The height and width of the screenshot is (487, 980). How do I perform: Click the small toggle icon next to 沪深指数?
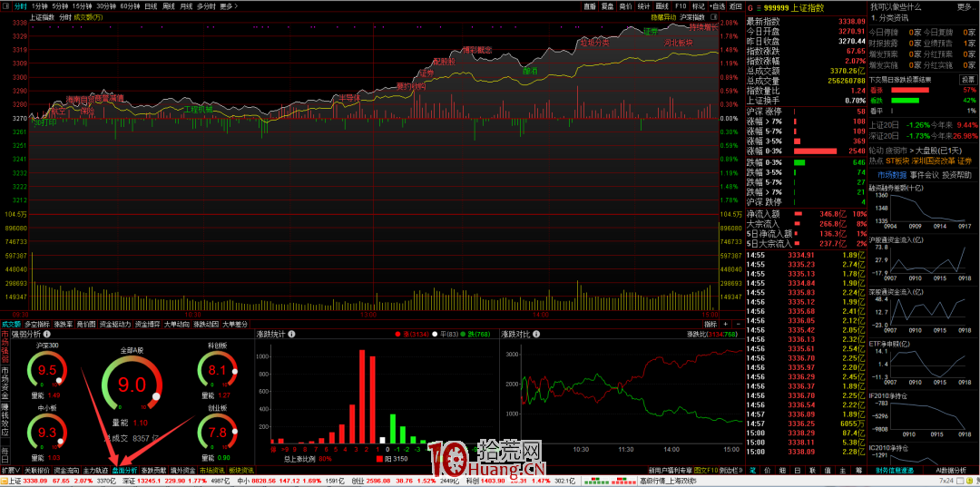pyautogui.click(x=714, y=17)
